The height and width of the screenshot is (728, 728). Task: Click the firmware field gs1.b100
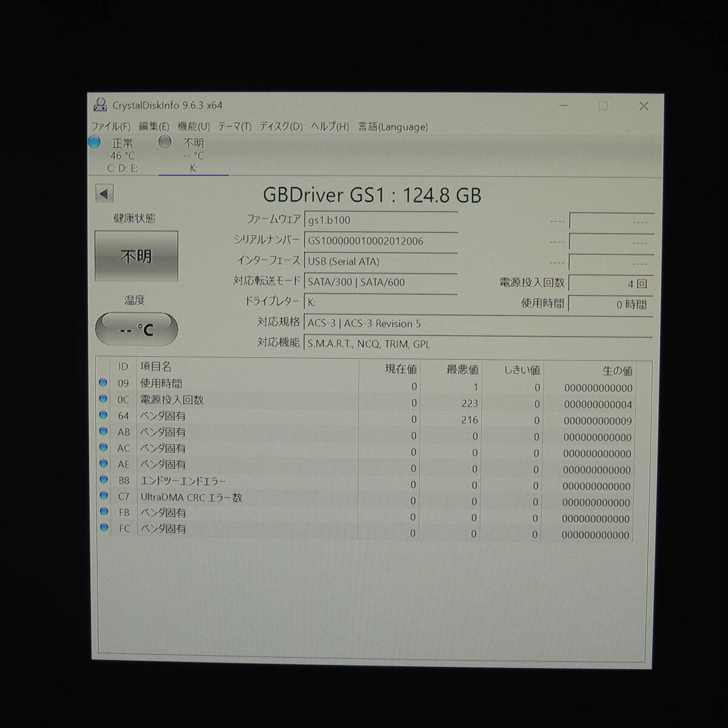(381, 220)
